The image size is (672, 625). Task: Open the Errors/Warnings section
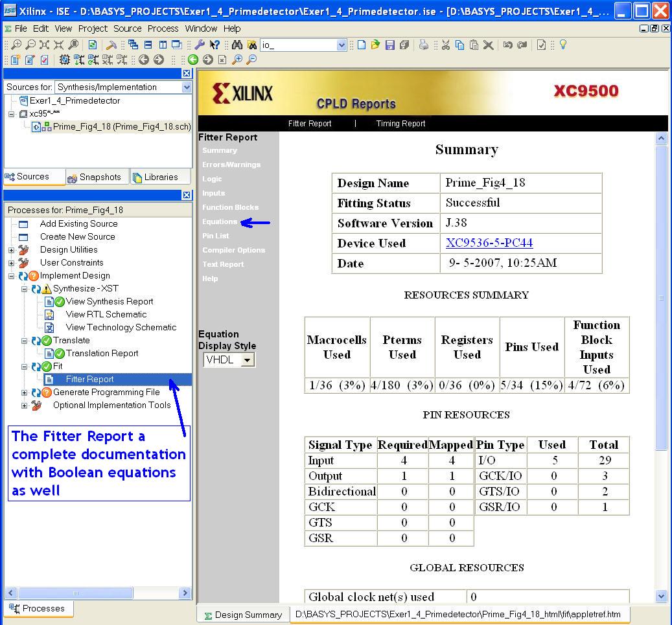pyautogui.click(x=231, y=165)
